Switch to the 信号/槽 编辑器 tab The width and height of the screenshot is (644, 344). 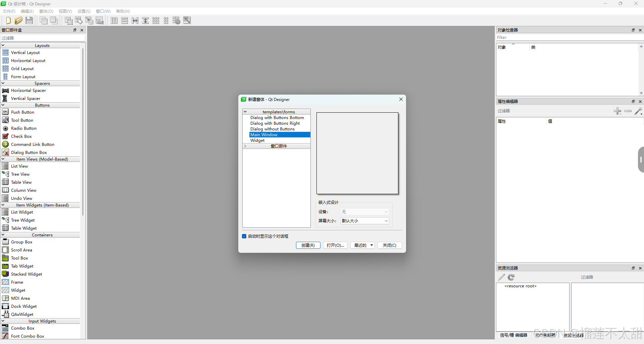coord(513,335)
